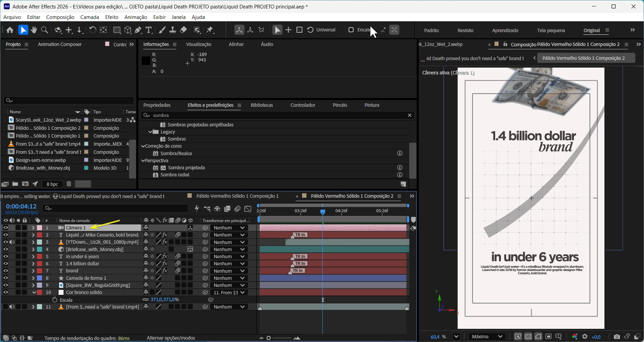Viewport: 644px width, 342px height.
Task: Hide the 'in under 6 years' layer
Action: coord(5,256)
